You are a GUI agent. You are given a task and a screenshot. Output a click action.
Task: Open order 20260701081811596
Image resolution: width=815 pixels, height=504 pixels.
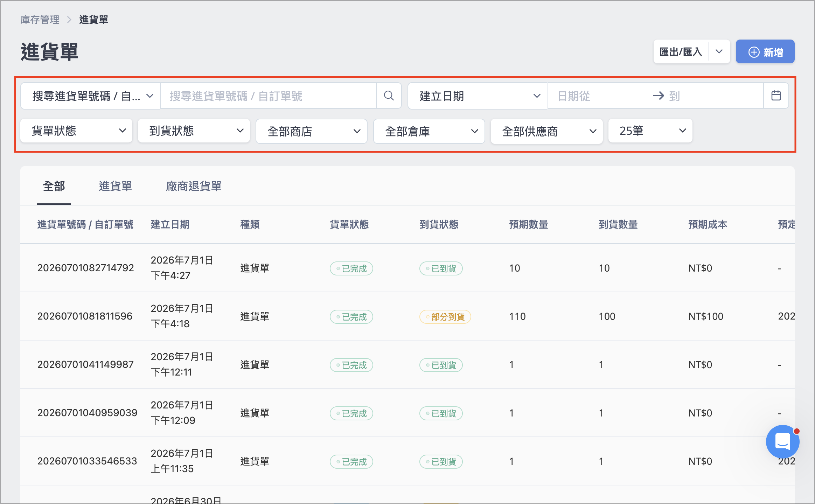[85, 316]
